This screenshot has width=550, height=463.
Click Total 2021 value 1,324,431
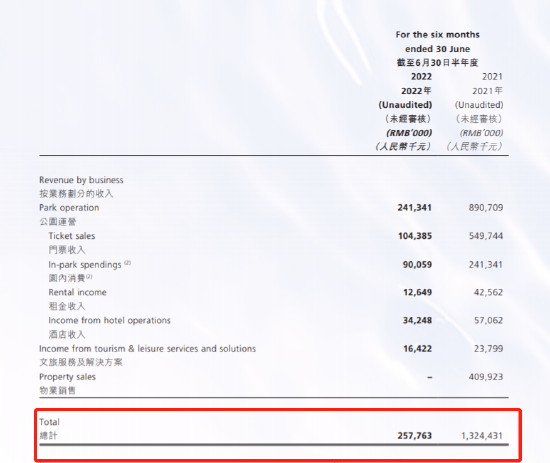coord(482,436)
